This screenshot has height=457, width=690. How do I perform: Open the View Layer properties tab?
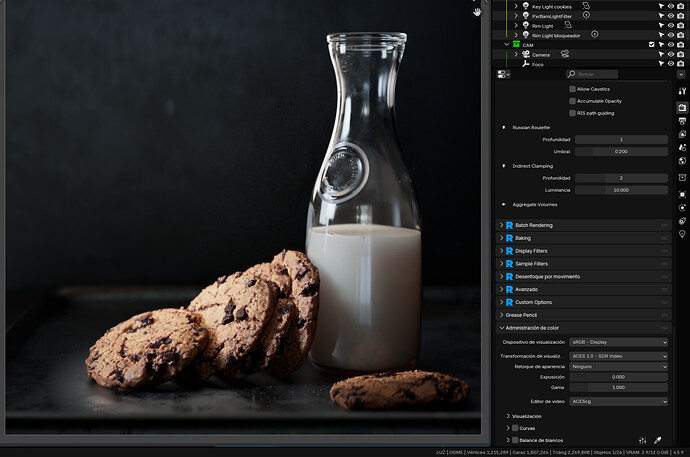click(x=682, y=134)
